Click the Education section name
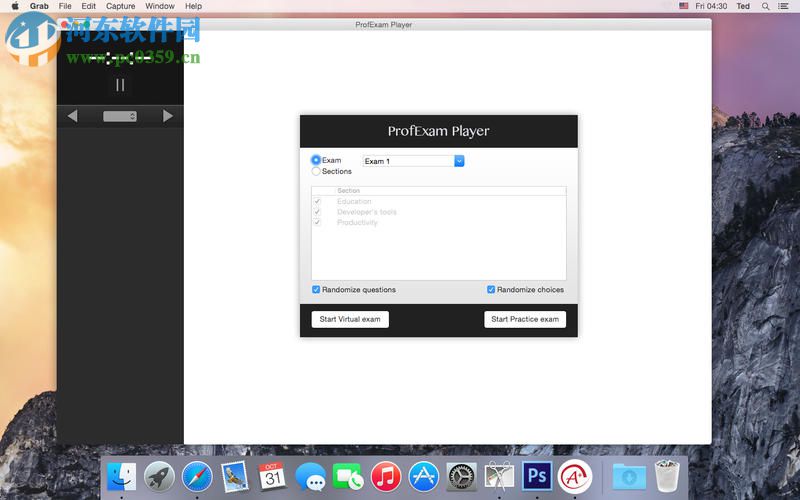This screenshot has height=500, width=800. [354, 202]
